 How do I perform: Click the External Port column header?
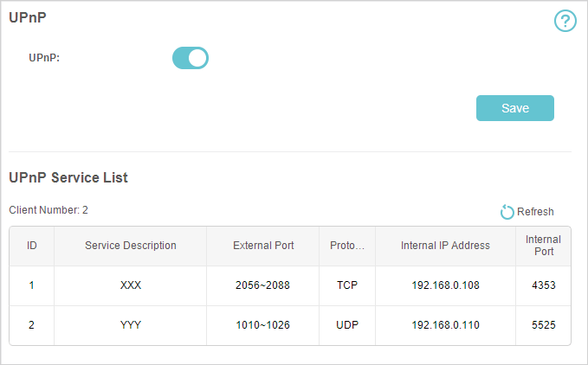pyautogui.click(x=263, y=246)
